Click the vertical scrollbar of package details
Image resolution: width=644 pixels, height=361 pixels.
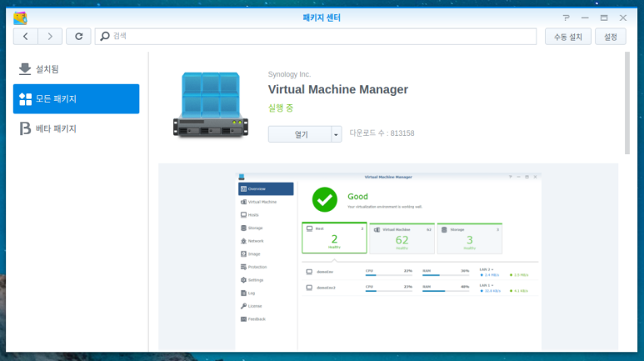click(x=627, y=103)
